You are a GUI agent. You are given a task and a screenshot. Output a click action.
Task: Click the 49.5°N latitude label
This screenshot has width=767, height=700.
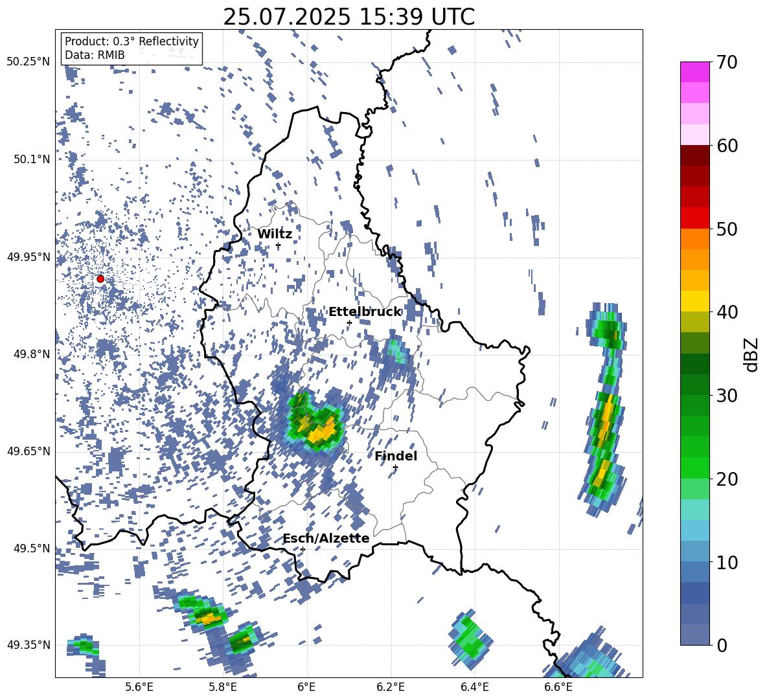pyautogui.click(x=32, y=548)
